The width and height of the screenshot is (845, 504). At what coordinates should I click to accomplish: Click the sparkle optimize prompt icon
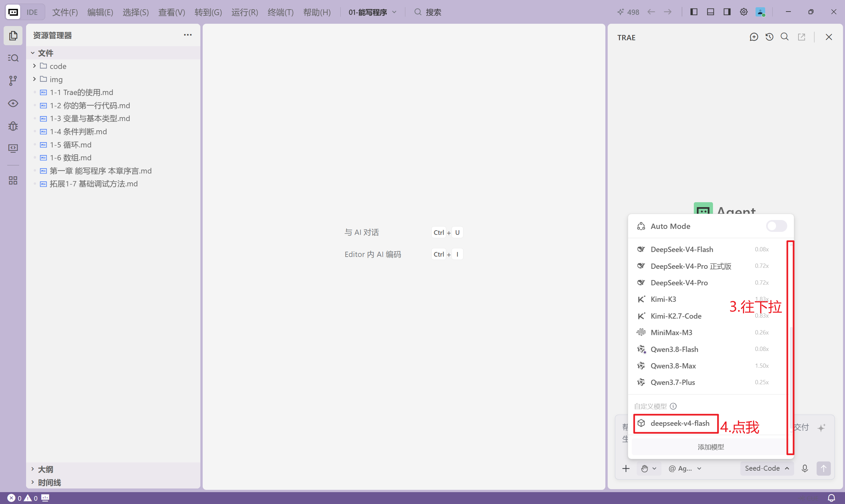point(821,427)
